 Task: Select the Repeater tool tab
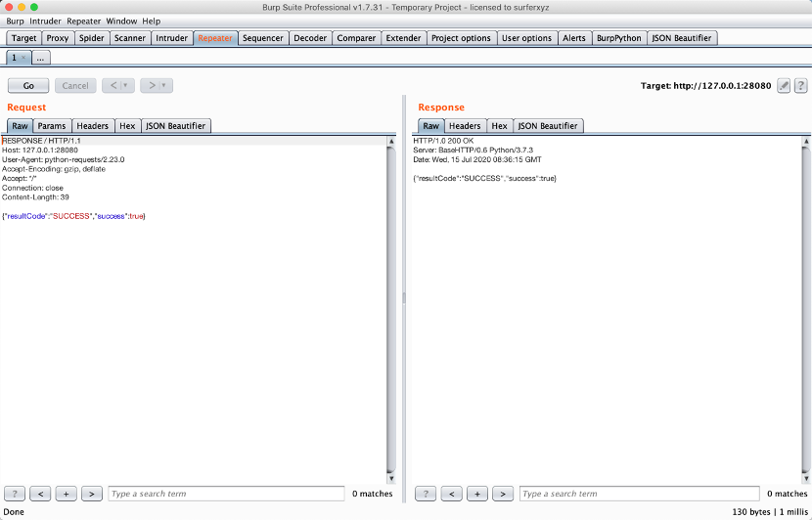215,38
